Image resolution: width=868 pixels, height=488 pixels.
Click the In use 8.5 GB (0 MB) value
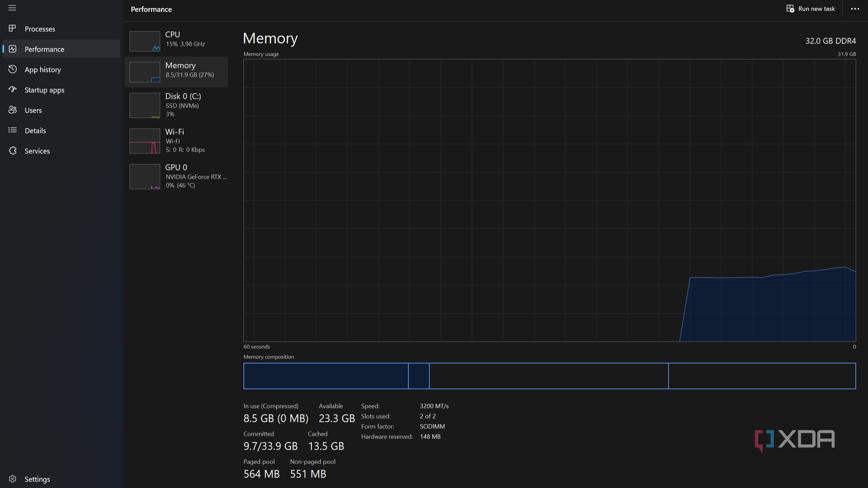(276, 419)
